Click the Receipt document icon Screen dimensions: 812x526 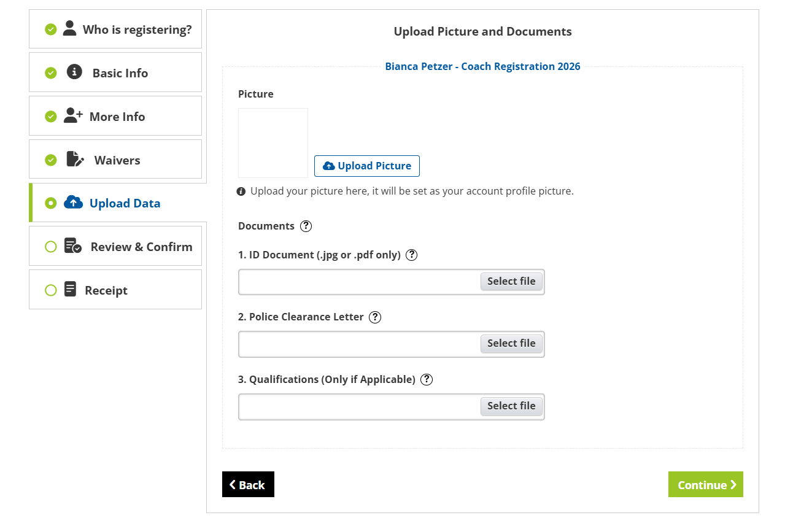71,289
